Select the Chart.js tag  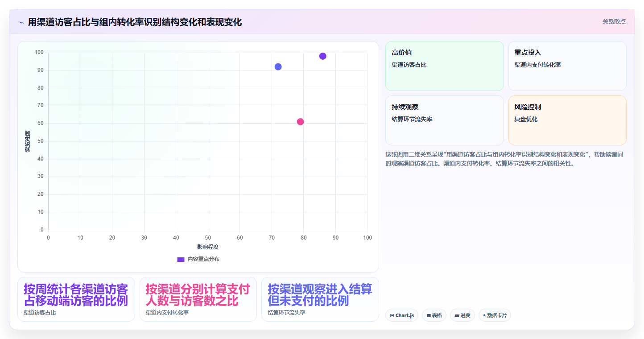401,315
